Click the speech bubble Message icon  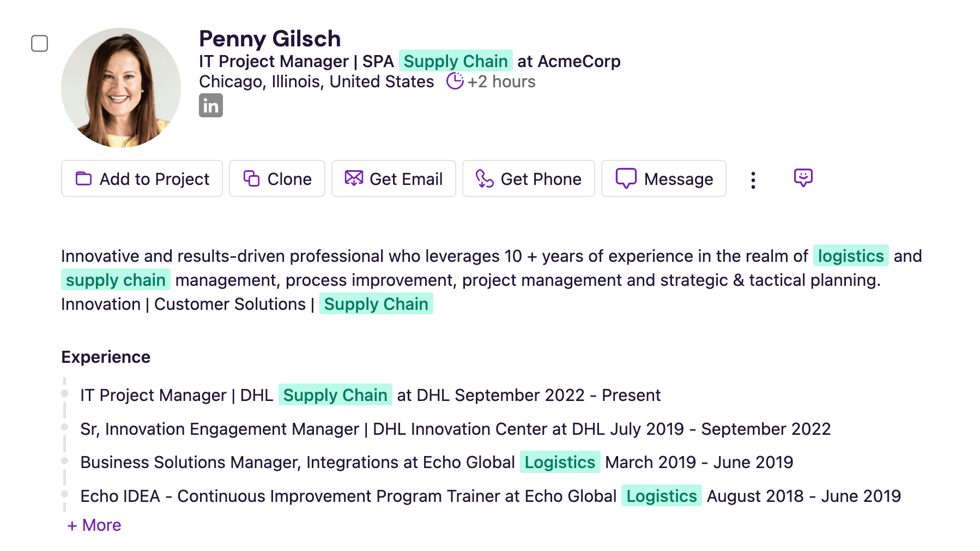(626, 178)
